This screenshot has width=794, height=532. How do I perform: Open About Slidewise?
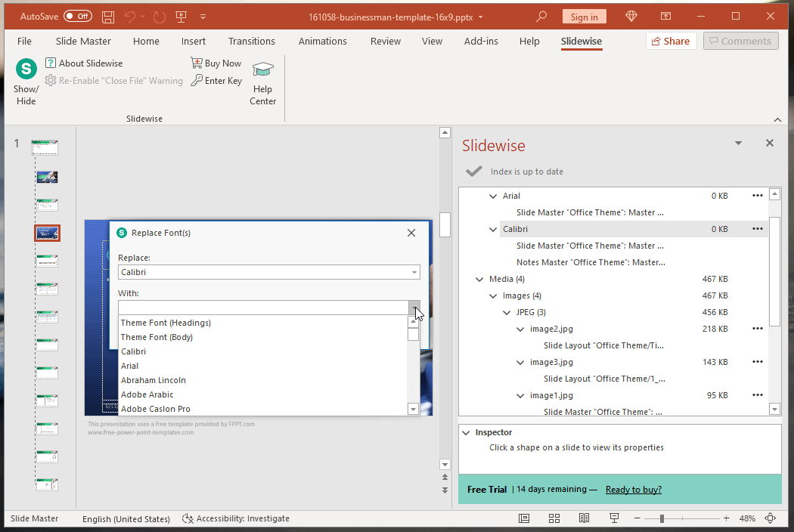(83, 63)
